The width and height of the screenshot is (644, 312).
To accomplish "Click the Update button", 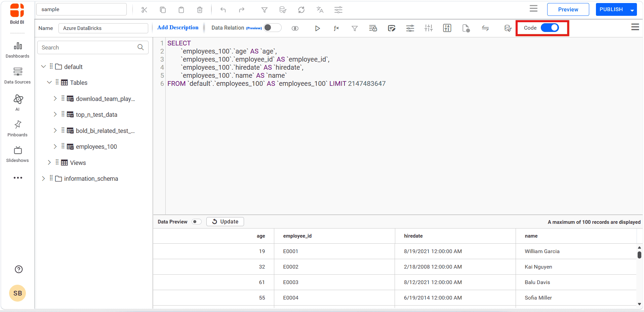I will click(x=225, y=221).
